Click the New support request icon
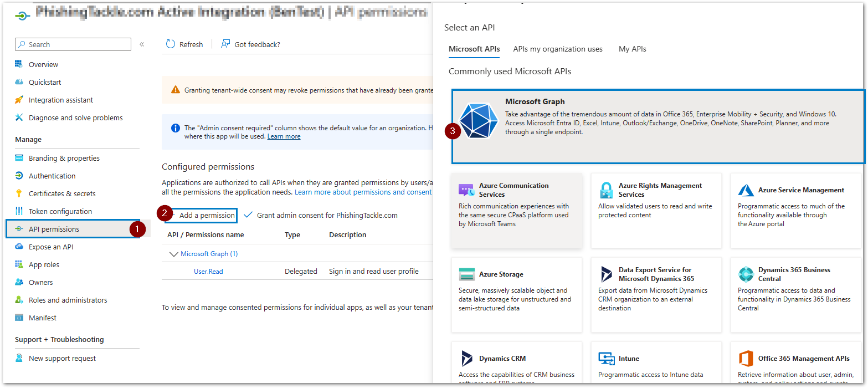This screenshot has width=868, height=388. tap(19, 358)
